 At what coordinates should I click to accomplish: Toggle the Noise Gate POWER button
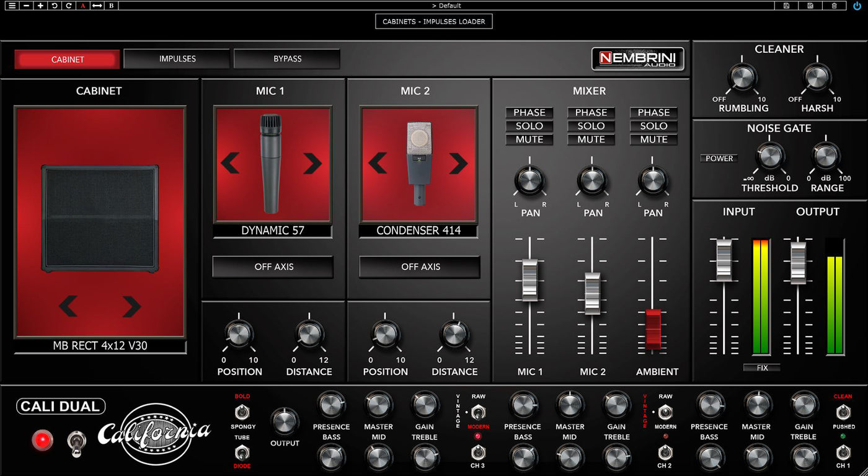click(x=719, y=159)
